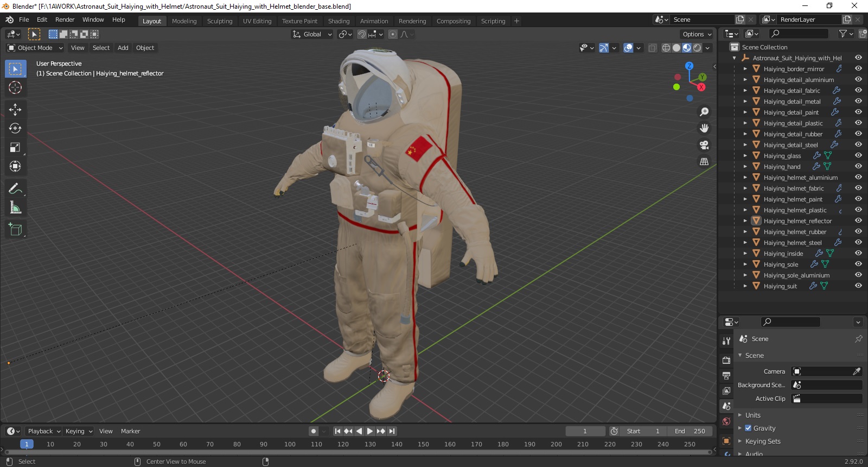This screenshot has width=868, height=467.
Task: Click the Start frame field
Action: (644, 431)
